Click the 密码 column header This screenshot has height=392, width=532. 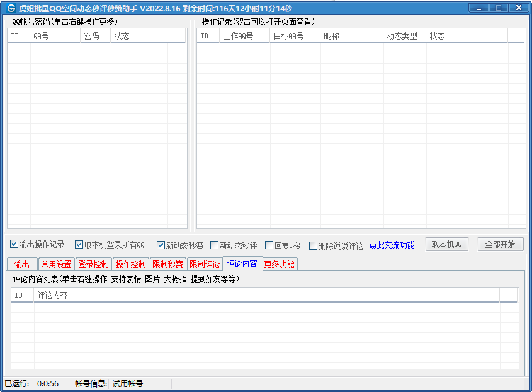click(95, 36)
